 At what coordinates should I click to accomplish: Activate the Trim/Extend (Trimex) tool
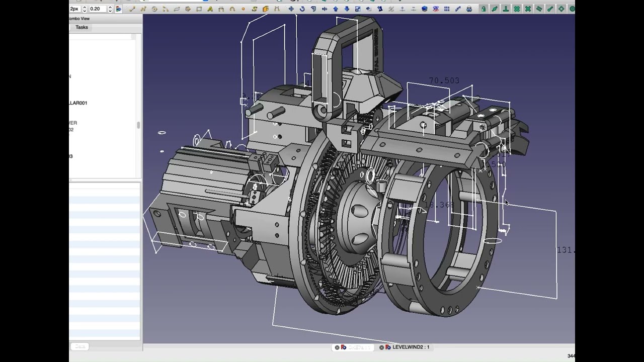click(324, 9)
